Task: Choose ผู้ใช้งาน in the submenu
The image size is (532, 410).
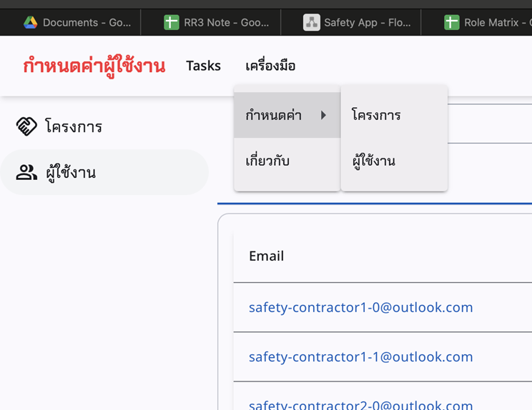Action: (394, 161)
